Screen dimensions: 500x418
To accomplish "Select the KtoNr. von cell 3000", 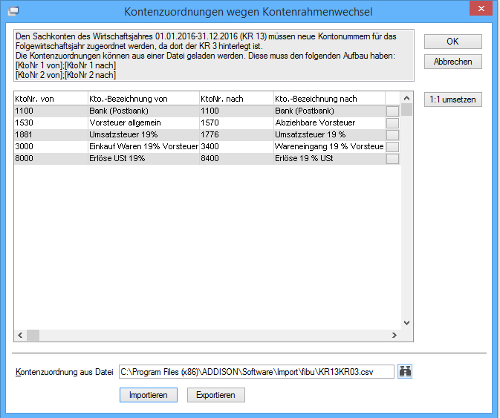I will coord(51,146).
